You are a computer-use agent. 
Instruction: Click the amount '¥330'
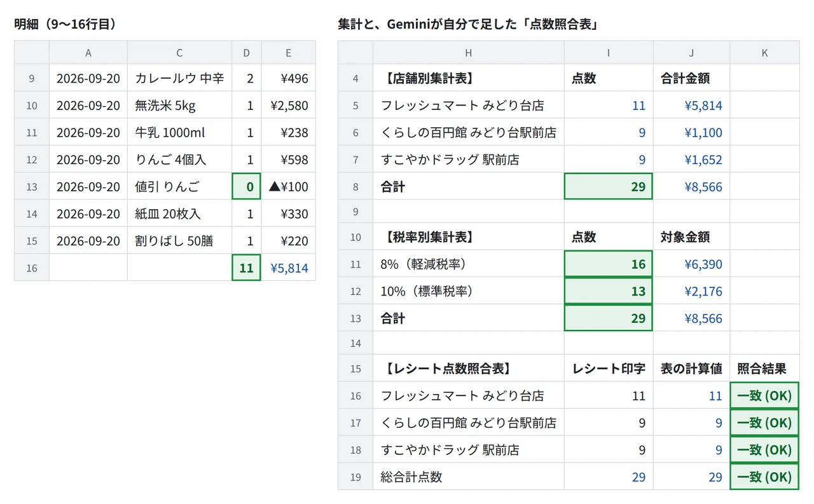(x=288, y=214)
